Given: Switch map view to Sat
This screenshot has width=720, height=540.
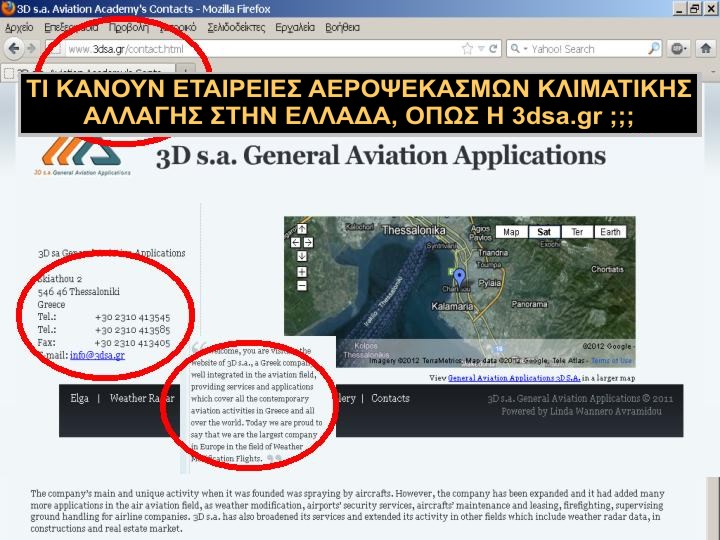Looking at the screenshot, I should (x=544, y=232).
